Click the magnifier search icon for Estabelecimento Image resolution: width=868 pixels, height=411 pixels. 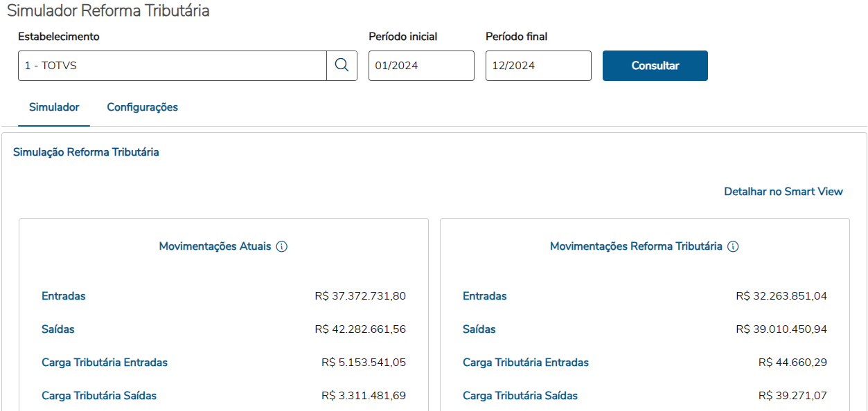click(342, 66)
